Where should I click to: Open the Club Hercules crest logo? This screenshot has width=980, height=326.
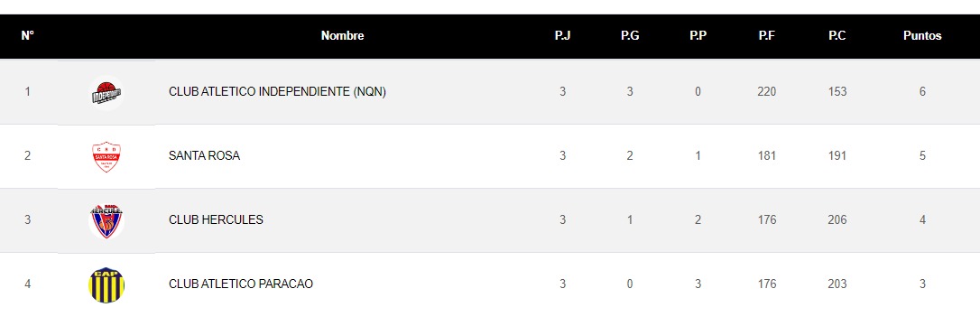pos(106,221)
